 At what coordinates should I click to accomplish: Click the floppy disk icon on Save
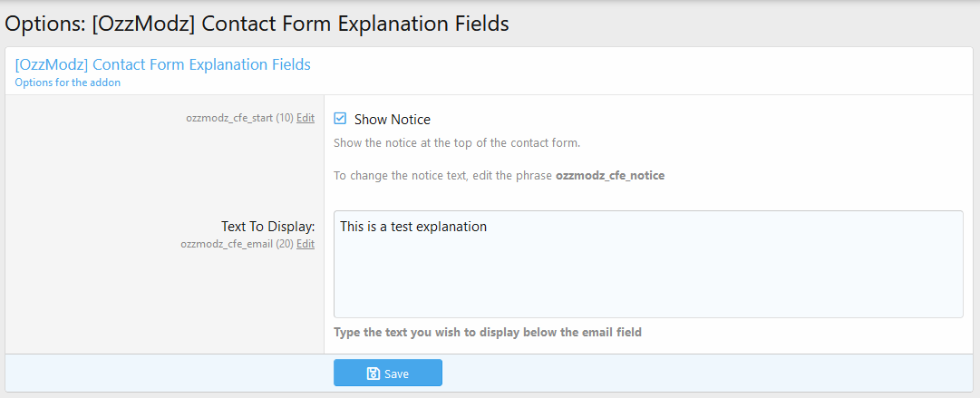(x=373, y=374)
